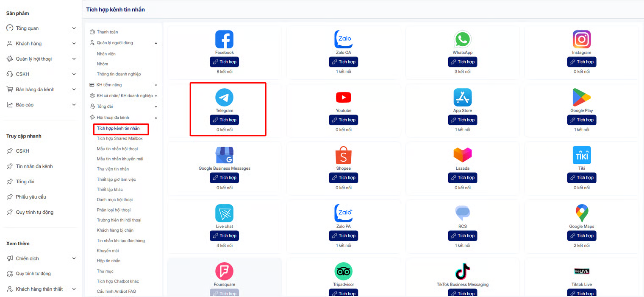This screenshot has width=644, height=297.
Task: Select the Lazada heart icon
Action: (x=462, y=155)
